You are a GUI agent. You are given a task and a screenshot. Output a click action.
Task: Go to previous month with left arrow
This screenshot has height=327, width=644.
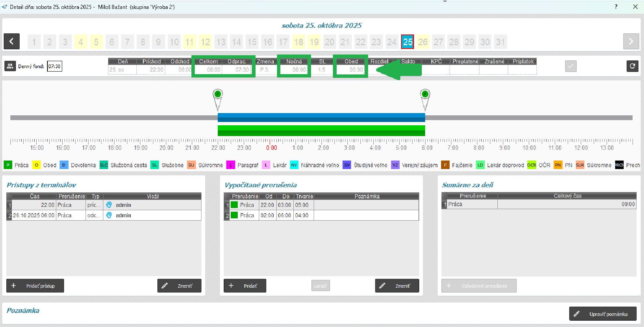point(11,42)
